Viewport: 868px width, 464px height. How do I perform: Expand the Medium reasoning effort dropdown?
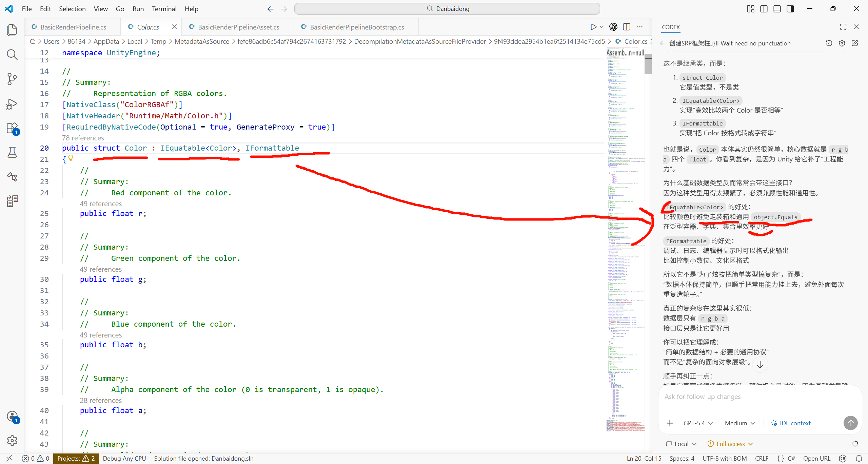coord(740,423)
